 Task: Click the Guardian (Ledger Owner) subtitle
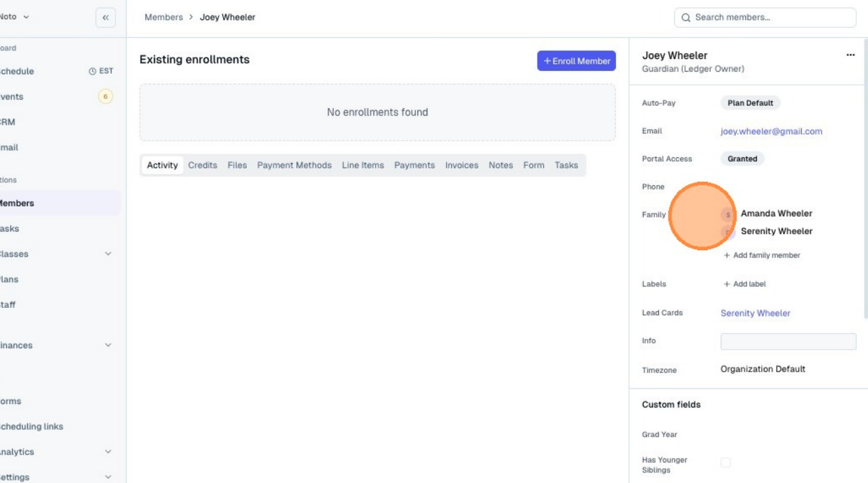693,69
